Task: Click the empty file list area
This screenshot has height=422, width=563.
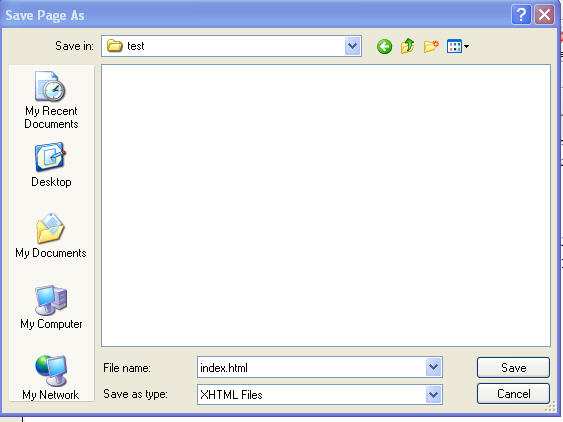Action: coord(326,205)
